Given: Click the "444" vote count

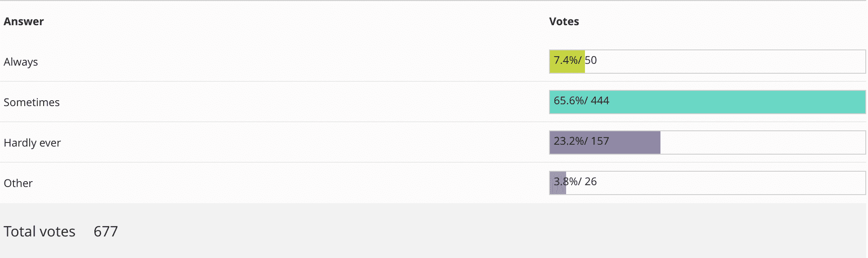Looking at the screenshot, I should (600, 101).
